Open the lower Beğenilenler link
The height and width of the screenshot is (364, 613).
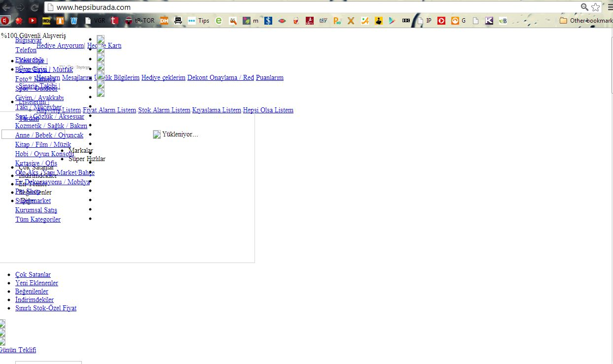tap(32, 291)
